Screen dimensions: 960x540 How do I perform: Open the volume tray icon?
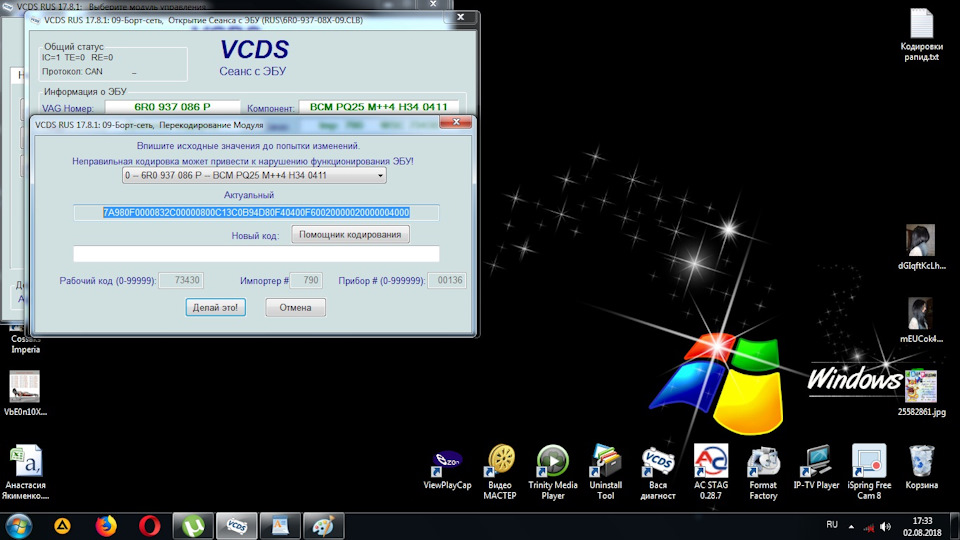click(885, 527)
